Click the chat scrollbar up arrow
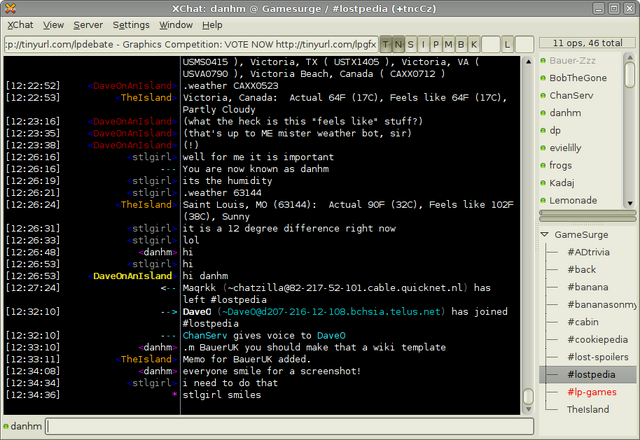This screenshot has width=640, height=440. (528, 62)
